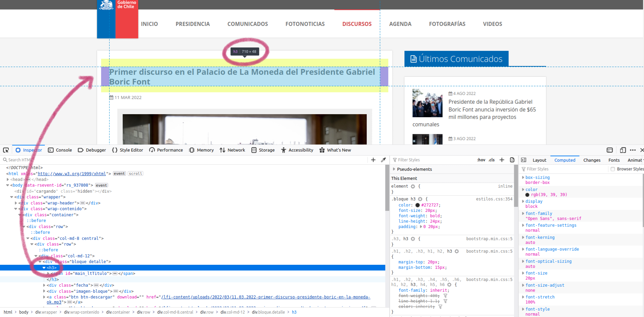Image resolution: width=644 pixels, height=317 pixels.
Task: Activate the eyedropper color picker
Action: tap(384, 160)
